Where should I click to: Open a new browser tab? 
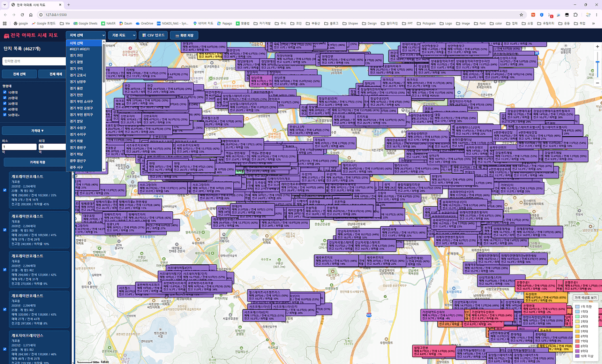pyautogui.click(x=69, y=5)
